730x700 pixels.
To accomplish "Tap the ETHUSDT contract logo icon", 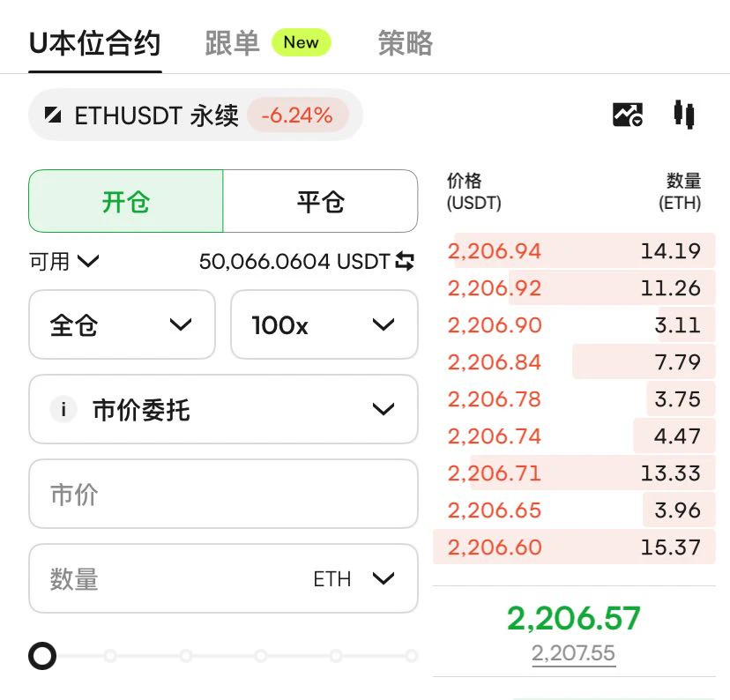I will (53, 115).
